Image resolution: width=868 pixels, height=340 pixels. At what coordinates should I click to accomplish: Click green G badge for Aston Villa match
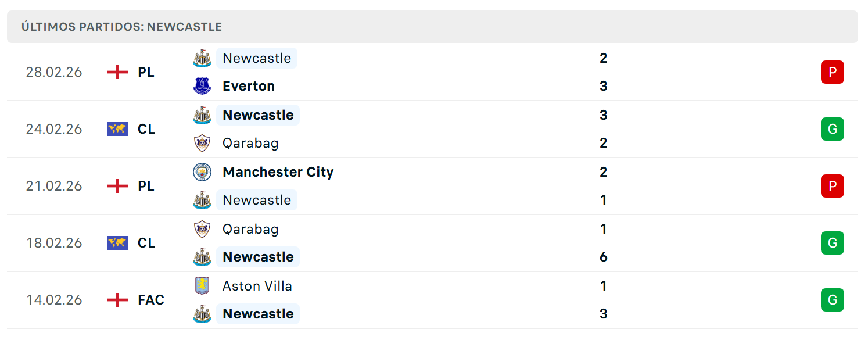(832, 300)
